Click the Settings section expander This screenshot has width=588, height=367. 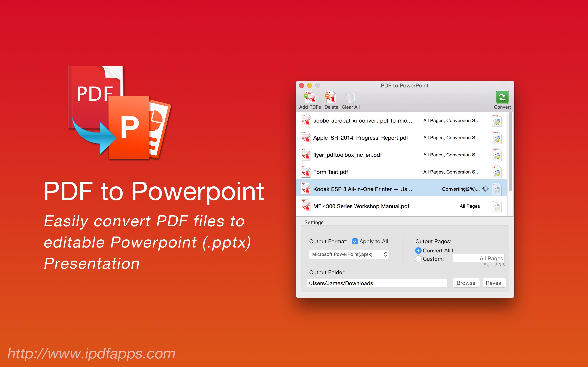(311, 222)
